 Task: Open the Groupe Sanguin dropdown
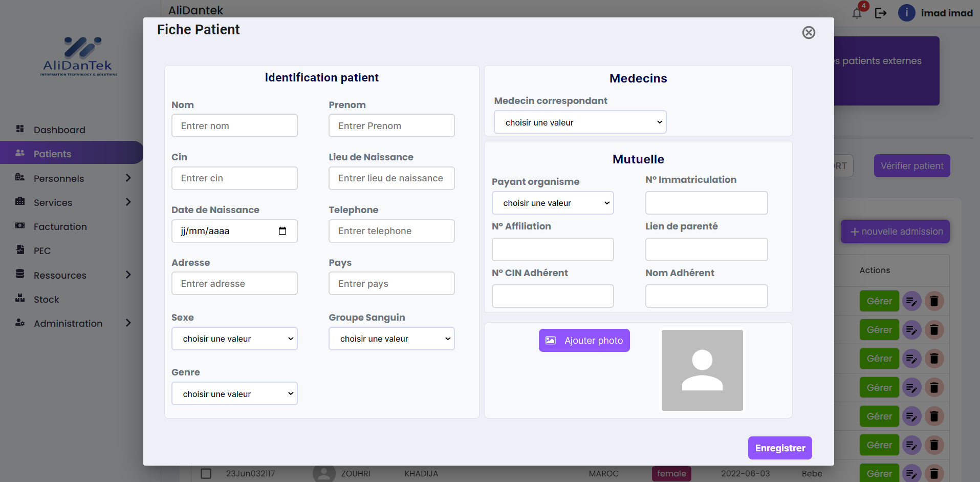[391, 339]
